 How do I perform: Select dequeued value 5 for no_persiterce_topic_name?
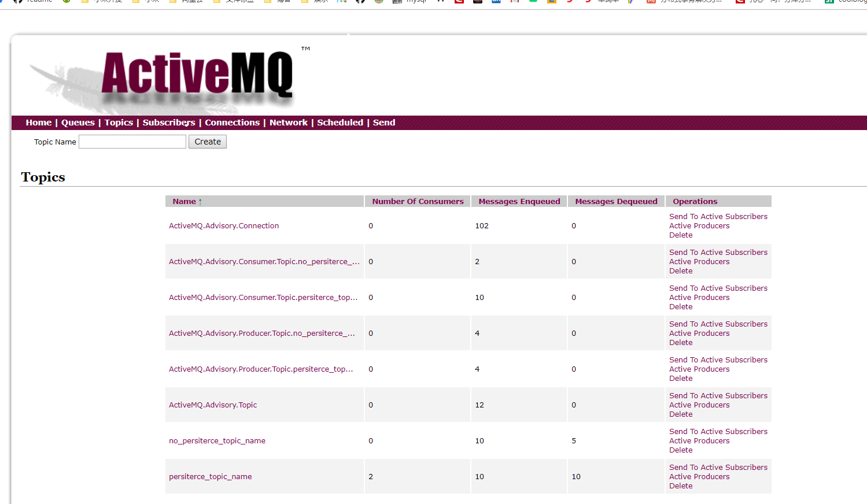tap(574, 441)
